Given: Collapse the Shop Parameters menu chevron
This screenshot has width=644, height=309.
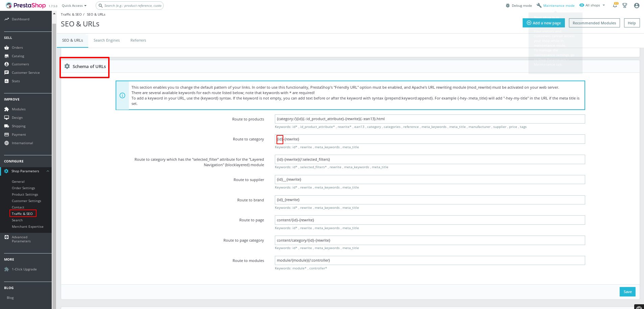Looking at the screenshot, I should 48,171.
